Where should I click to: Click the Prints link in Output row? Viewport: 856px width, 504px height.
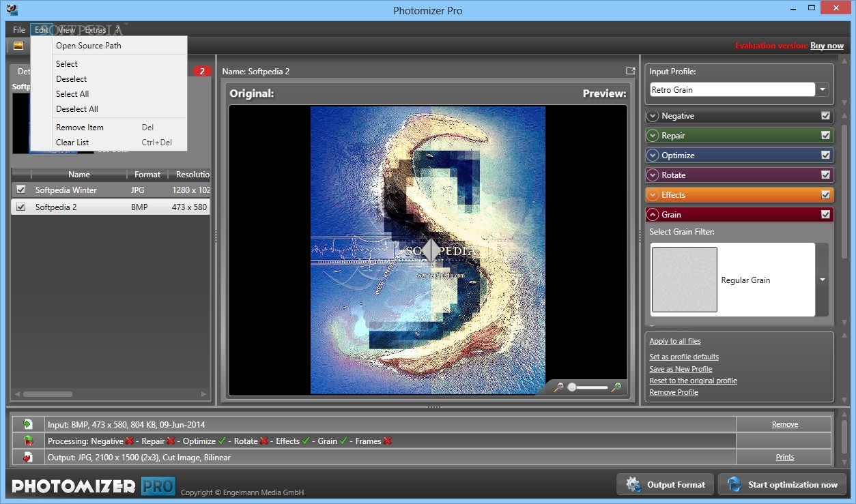tap(785, 457)
